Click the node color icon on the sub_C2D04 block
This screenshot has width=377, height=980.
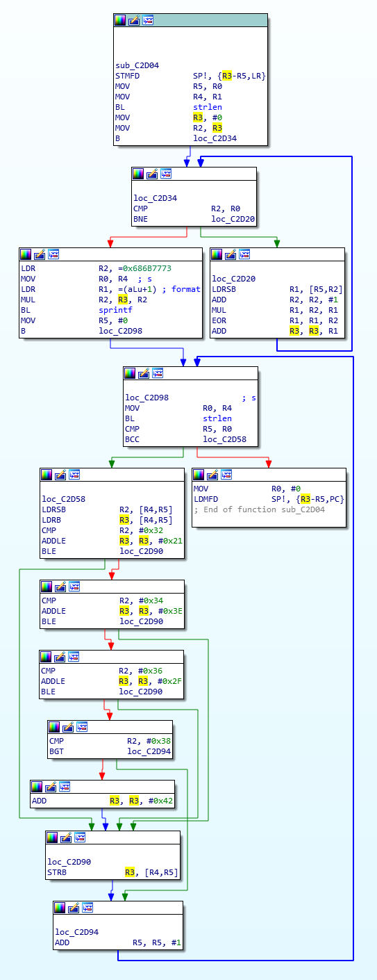point(120,21)
